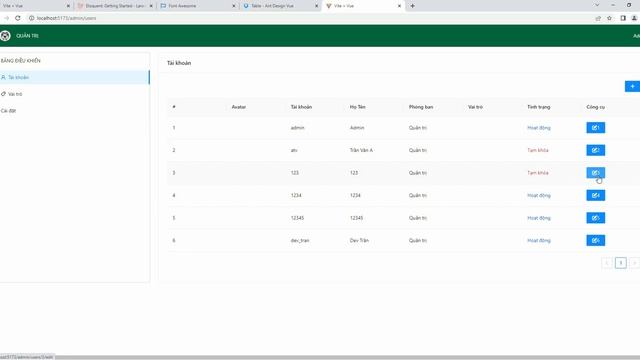This screenshot has height=360, width=640.
Task: View site information icon in address bar
Action: point(31,18)
